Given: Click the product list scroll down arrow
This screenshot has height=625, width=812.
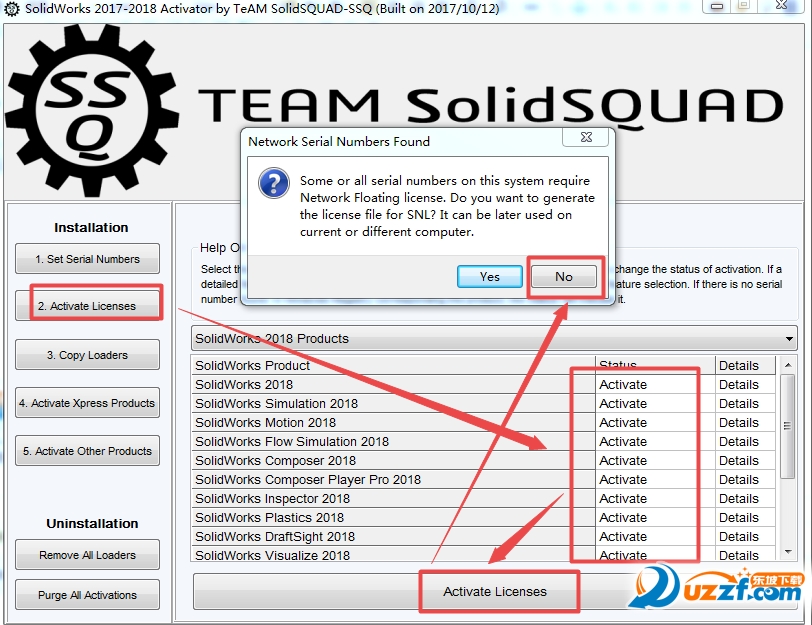Looking at the screenshot, I should coord(788,552).
